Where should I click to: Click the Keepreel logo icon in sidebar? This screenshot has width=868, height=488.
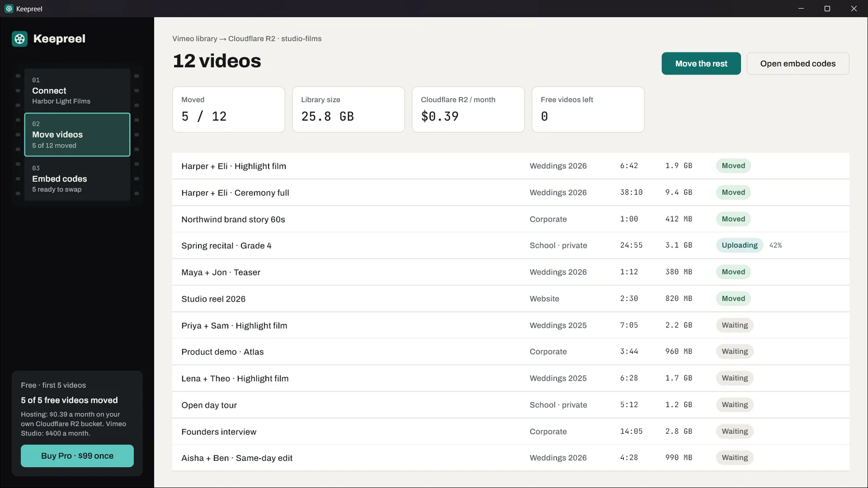pyautogui.click(x=20, y=38)
